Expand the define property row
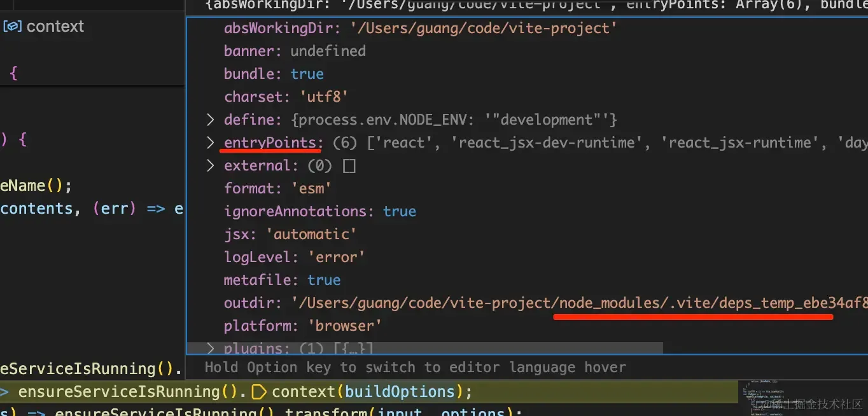This screenshot has height=416, width=868. coord(211,120)
